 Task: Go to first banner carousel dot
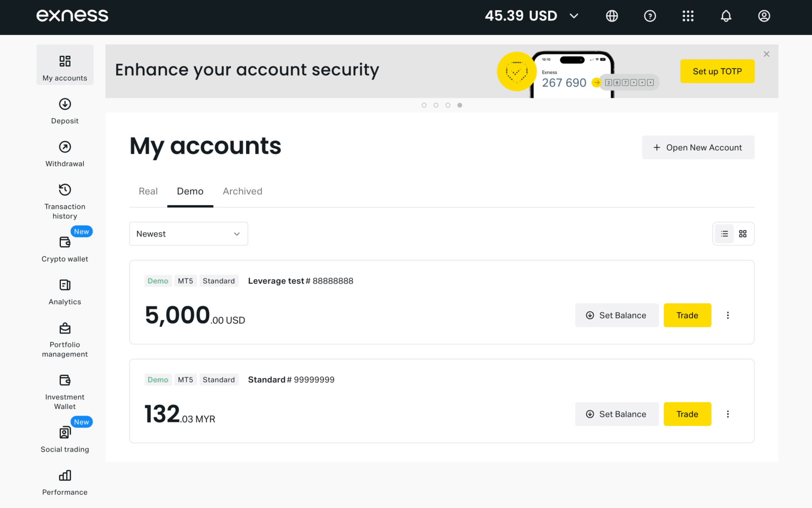coord(424,105)
